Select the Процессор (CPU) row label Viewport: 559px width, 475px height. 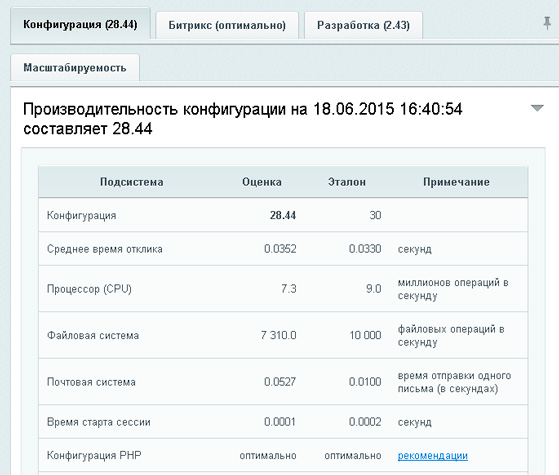pos(89,288)
